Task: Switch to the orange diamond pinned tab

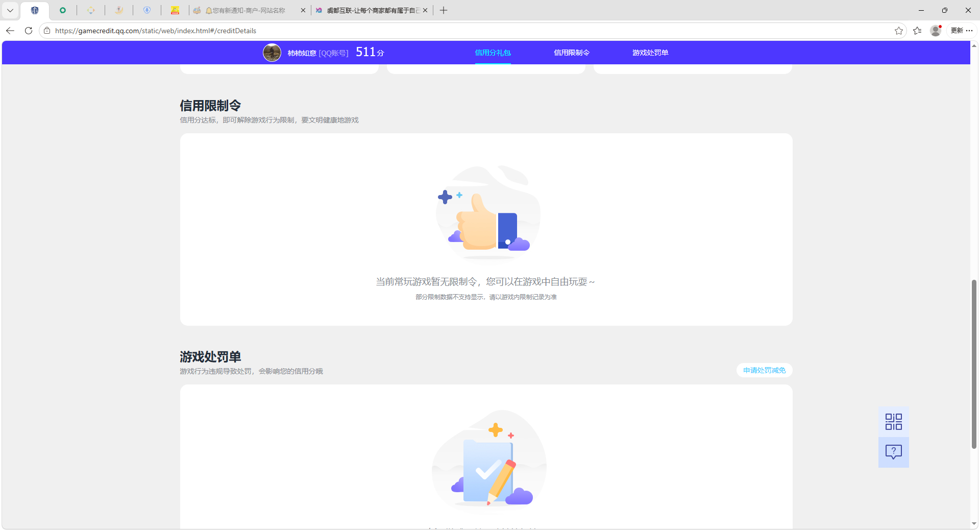Action: click(91, 10)
